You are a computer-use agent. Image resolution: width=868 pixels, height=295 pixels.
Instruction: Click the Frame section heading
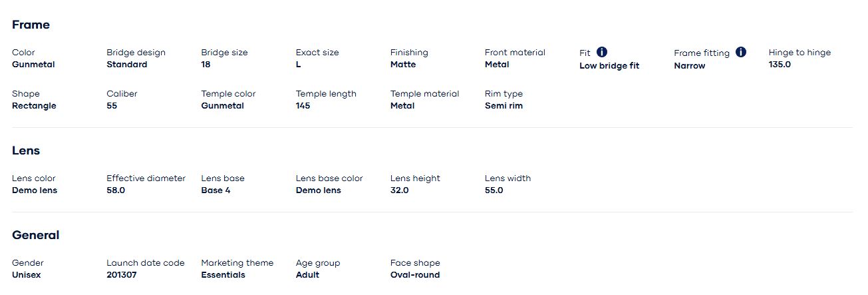click(31, 25)
